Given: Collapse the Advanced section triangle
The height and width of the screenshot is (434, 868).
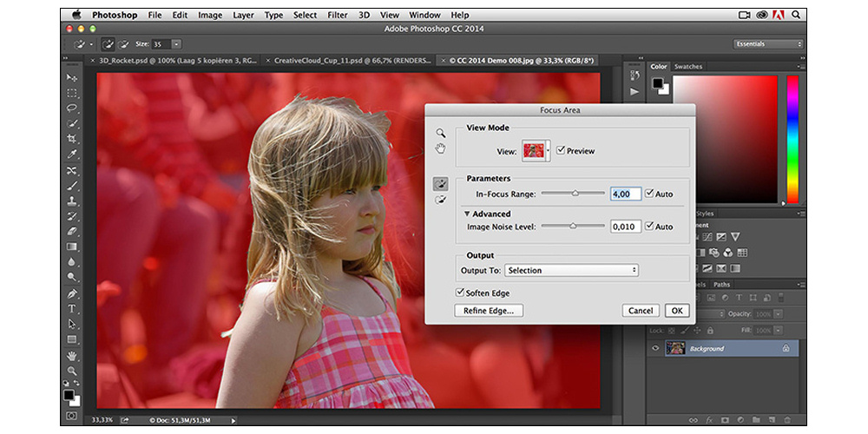Looking at the screenshot, I should [x=466, y=214].
